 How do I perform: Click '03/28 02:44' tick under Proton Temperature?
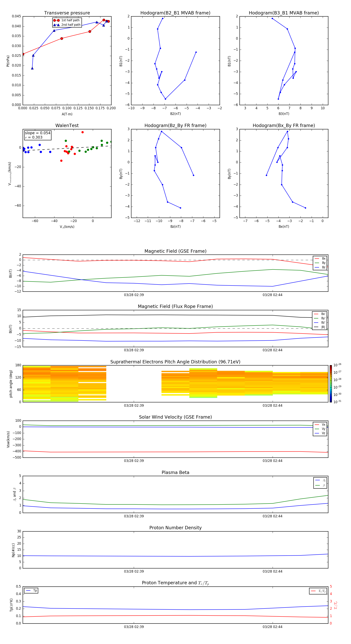point(273,627)
